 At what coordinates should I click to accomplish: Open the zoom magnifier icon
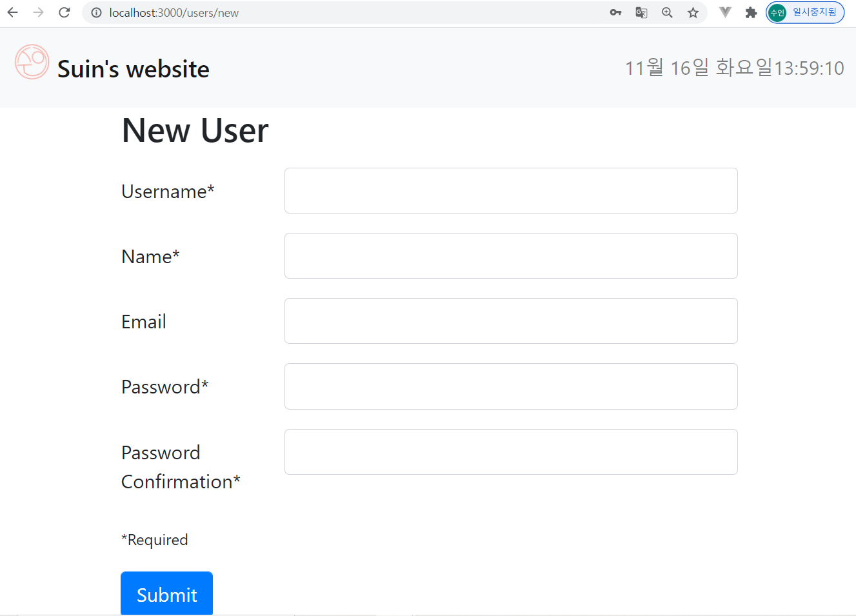click(x=667, y=12)
